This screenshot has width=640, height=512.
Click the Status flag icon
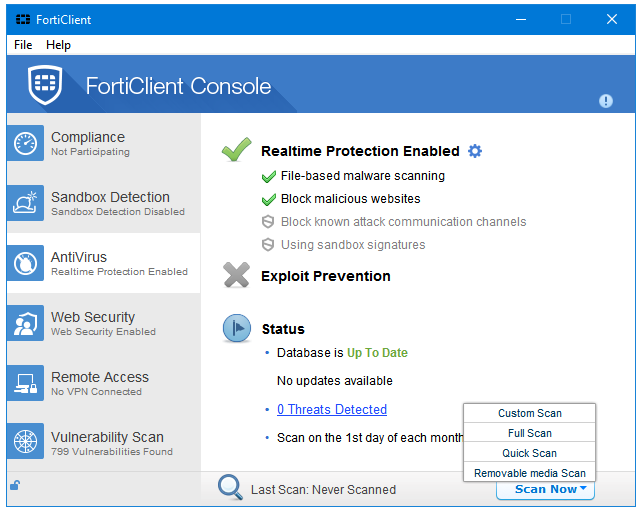coord(237,328)
